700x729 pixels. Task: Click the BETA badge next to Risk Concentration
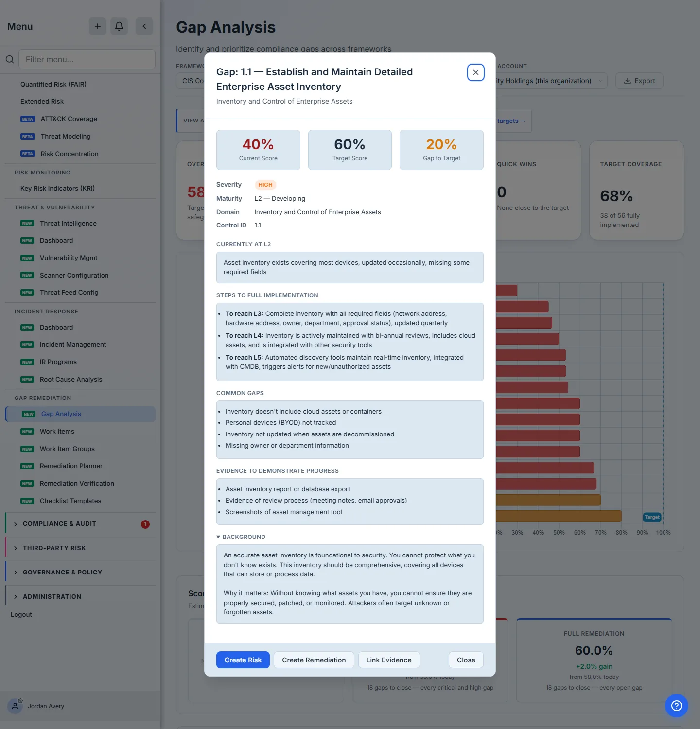tap(28, 154)
